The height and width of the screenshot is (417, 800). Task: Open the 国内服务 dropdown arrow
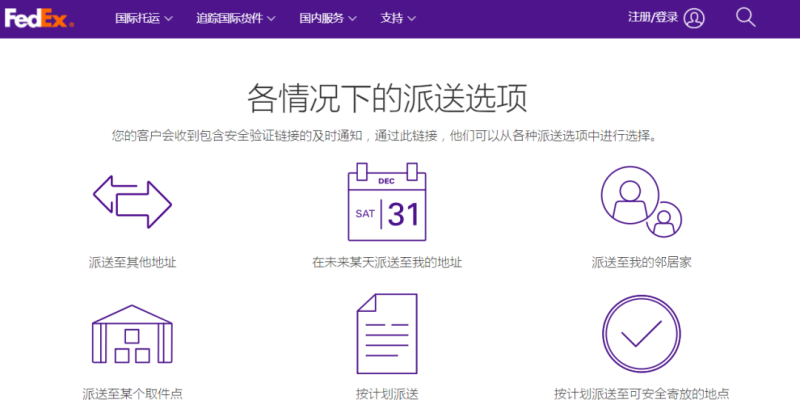coord(327,18)
